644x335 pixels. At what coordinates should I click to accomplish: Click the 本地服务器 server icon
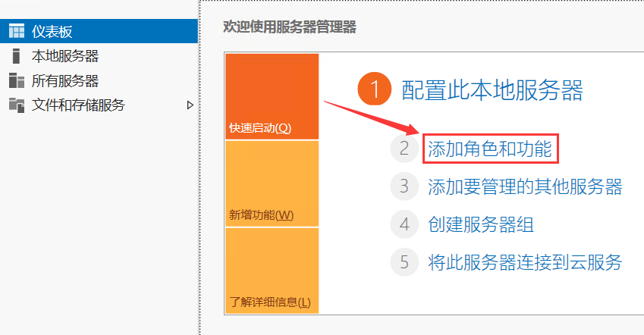[16, 56]
